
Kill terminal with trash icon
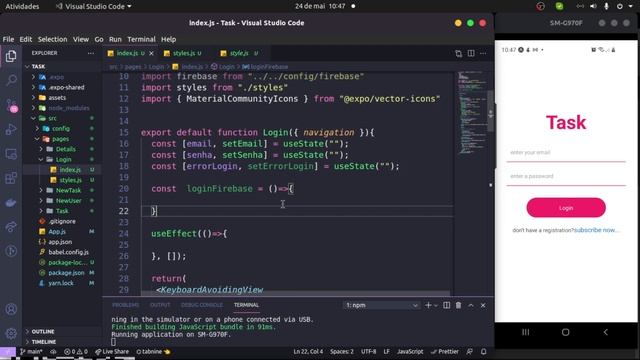pos(458,305)
